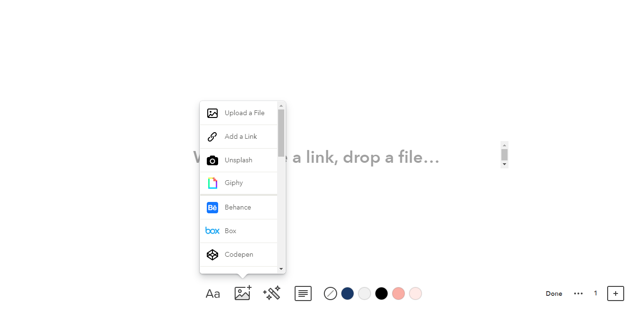Screen dimensions: 644x310
Task: Click the Upload a File picture icon
Action: click(212, 113)
